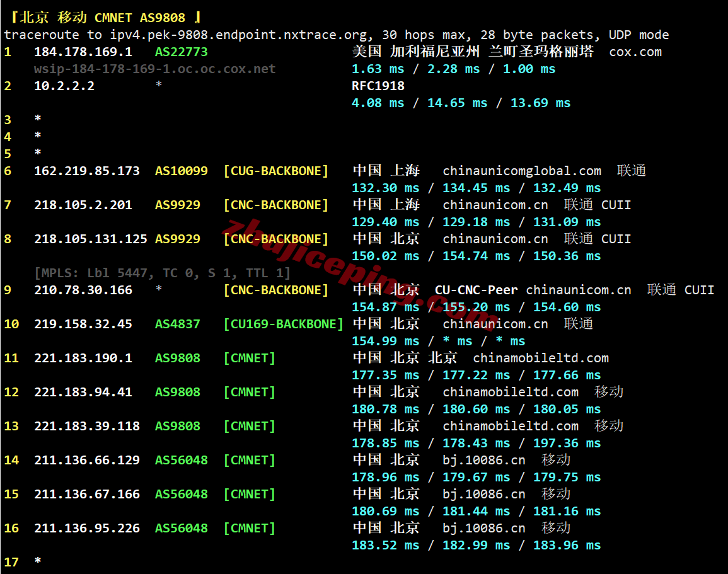This screenshot has width=728, height=574.
Task: Click AS9929 on hop 7
Action: (x=177, y=205)
